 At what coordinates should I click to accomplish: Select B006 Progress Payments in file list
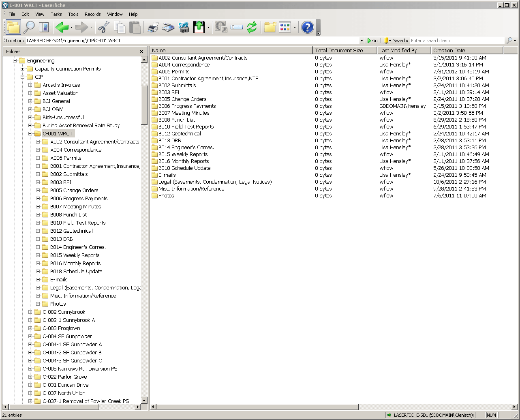click(187, 106)
